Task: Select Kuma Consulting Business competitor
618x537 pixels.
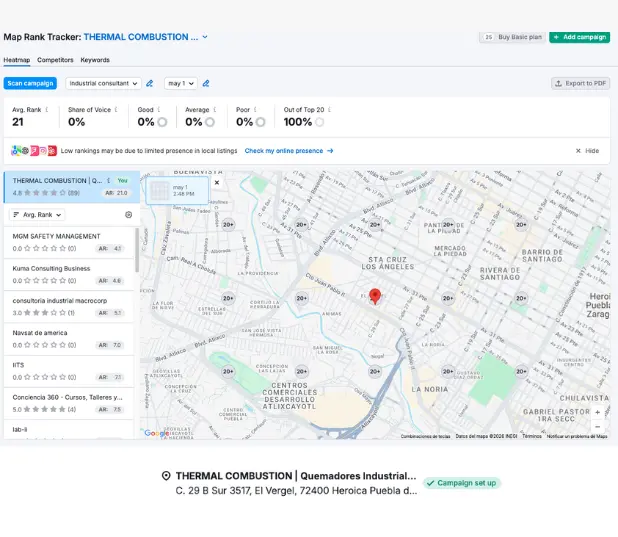Action: pos(69,275)
